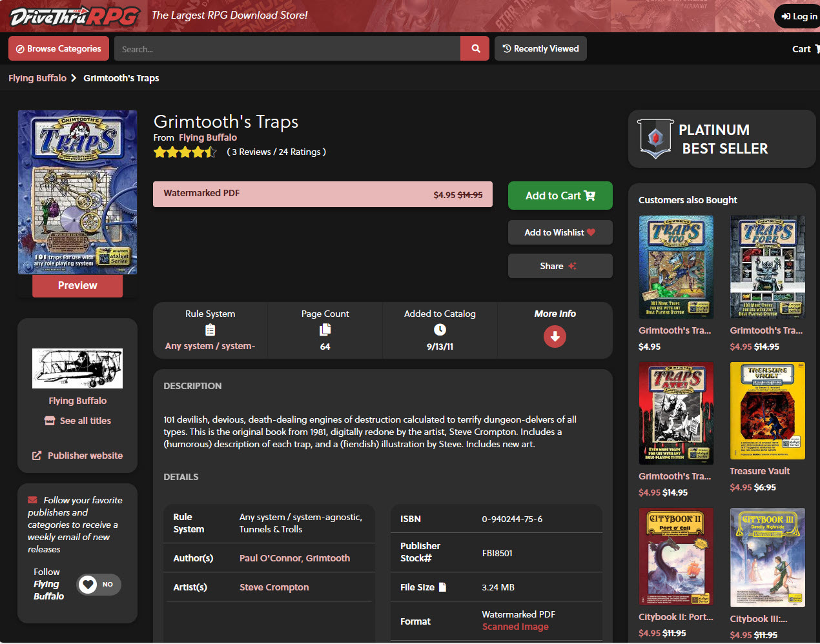Click Grimtooth's Traps breadcrumb item
Image resolution: width=820 pixels, height=644 pixels.
(121, 78)
